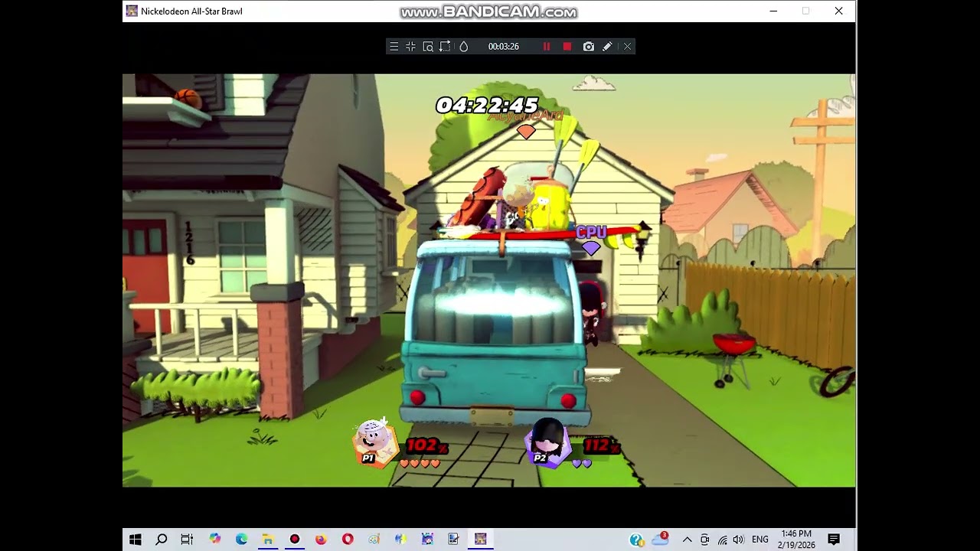Screen dimensions: 980x551
Task: Open Opera browser from the taskbar
Action: [348, 540]
